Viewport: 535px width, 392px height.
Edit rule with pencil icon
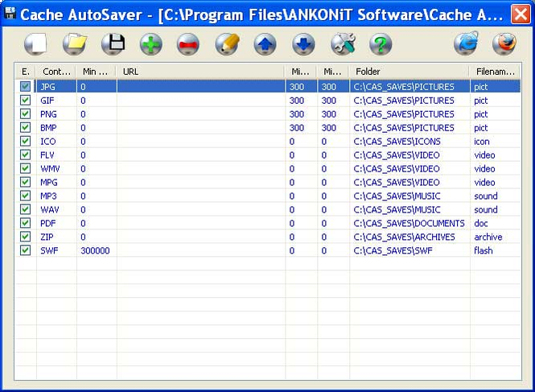point(227,44)
